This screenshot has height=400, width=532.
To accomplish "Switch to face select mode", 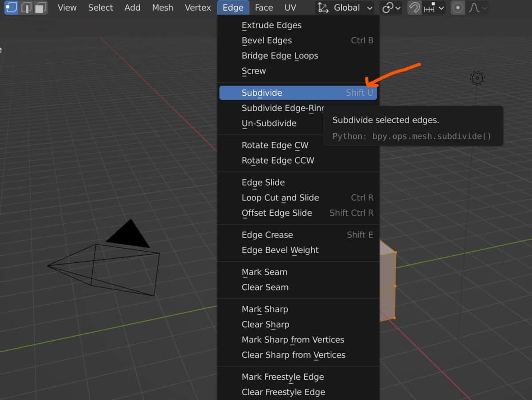I will pos(41,8).
